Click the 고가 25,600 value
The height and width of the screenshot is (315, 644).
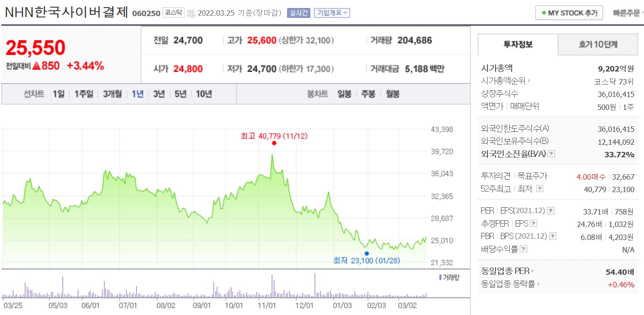[x=262, y=41]
